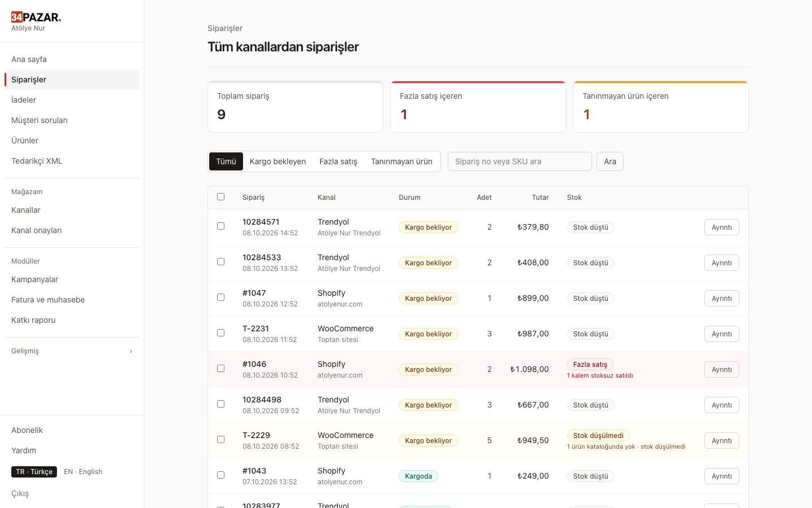Select the Tanınmayan ürün filter tab
Viewport: 812px width, 508px height.
[x=401, y=161]
